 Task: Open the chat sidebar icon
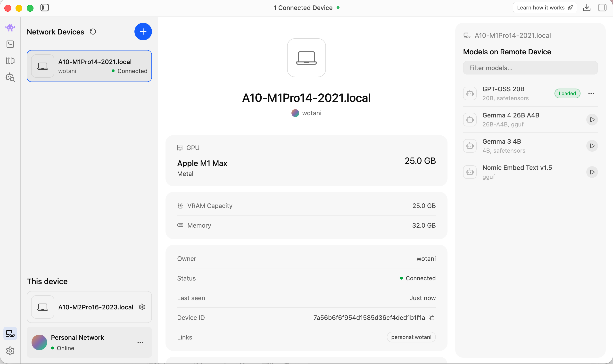click(x=10, y=28)
